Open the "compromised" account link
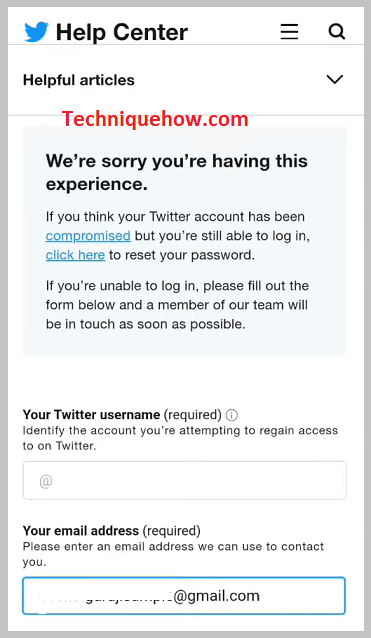 [88, 236]
